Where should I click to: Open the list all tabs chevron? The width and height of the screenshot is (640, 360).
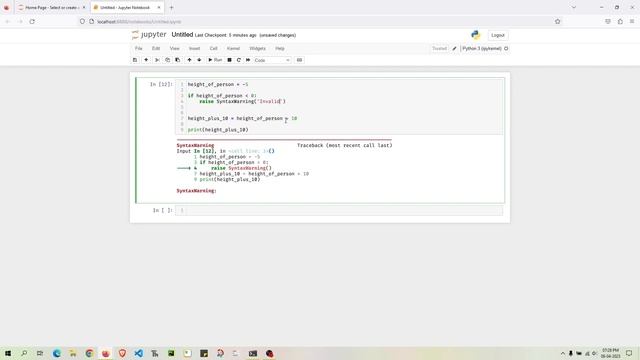(573, 7)
